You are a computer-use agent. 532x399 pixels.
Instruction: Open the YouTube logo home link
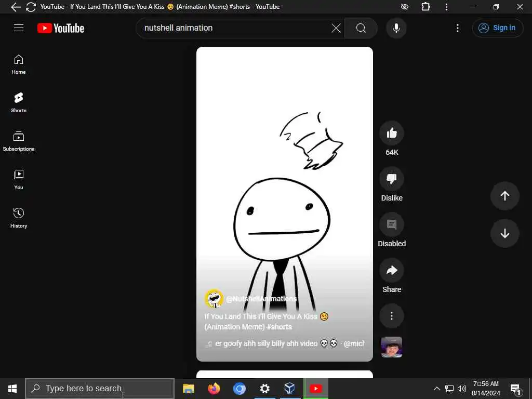(x=61, y=28)
